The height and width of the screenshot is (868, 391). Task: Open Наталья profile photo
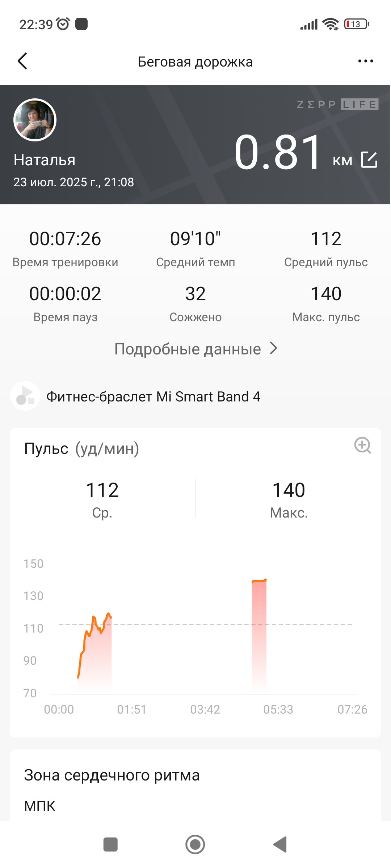click(x=35, y=120)
